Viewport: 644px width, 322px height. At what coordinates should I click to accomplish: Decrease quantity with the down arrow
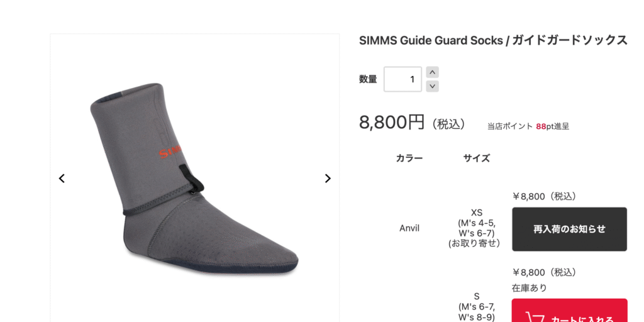(433, 86)
